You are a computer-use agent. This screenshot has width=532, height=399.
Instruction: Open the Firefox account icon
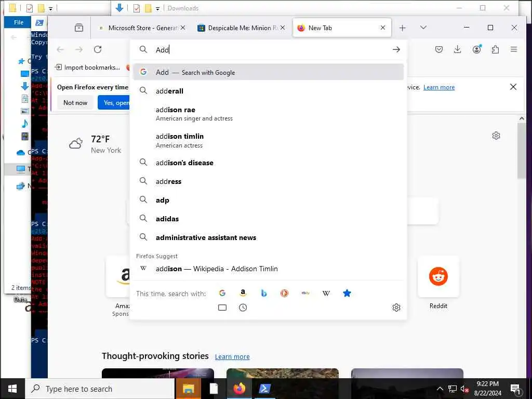click(477, 49)
